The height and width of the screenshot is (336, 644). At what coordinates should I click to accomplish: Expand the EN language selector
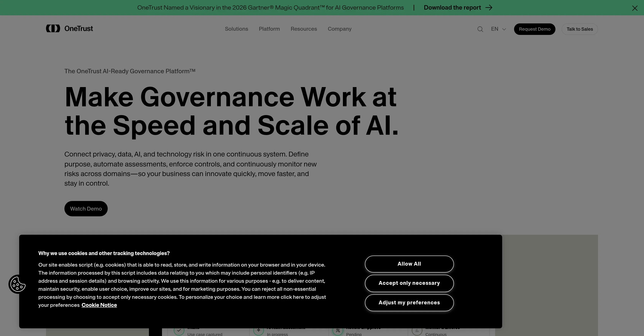coord(498,29)
